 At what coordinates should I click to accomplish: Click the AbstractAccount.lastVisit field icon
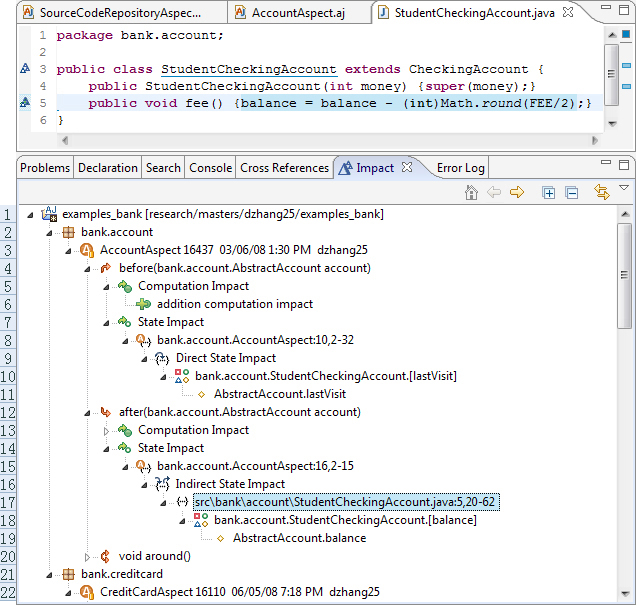pyautogui.click(x=202, y=394)
